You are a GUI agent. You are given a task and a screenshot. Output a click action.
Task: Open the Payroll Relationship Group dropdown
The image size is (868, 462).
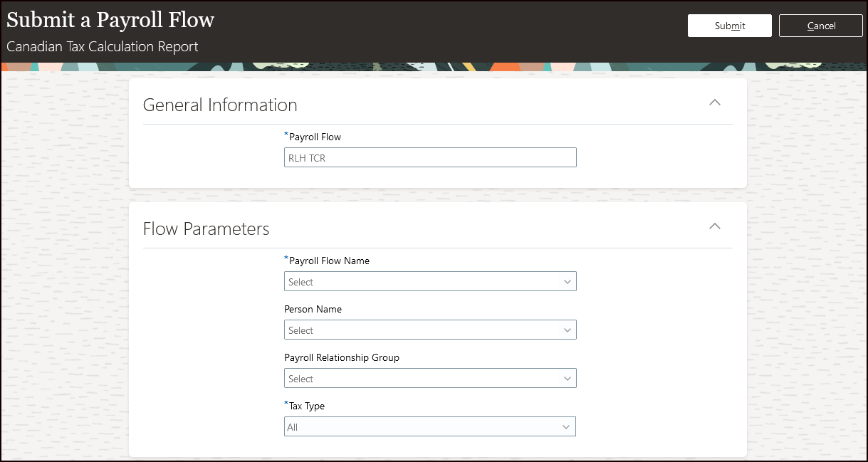[430, 378]
